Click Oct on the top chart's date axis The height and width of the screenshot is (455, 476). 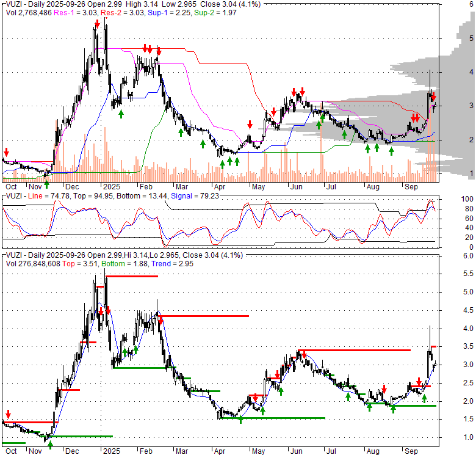click(x=11, y=186)
